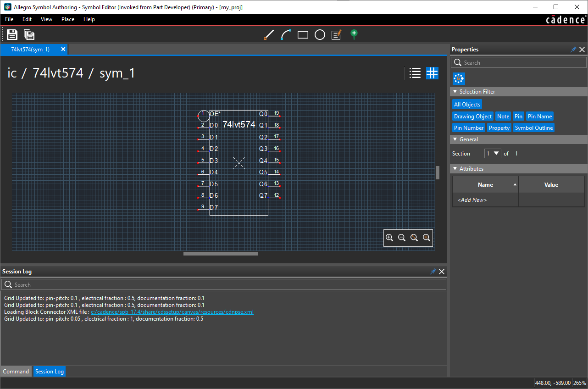Screen dimensions: 588x389
Task: Toggle the Property selection filter
Action: point(499,128)
